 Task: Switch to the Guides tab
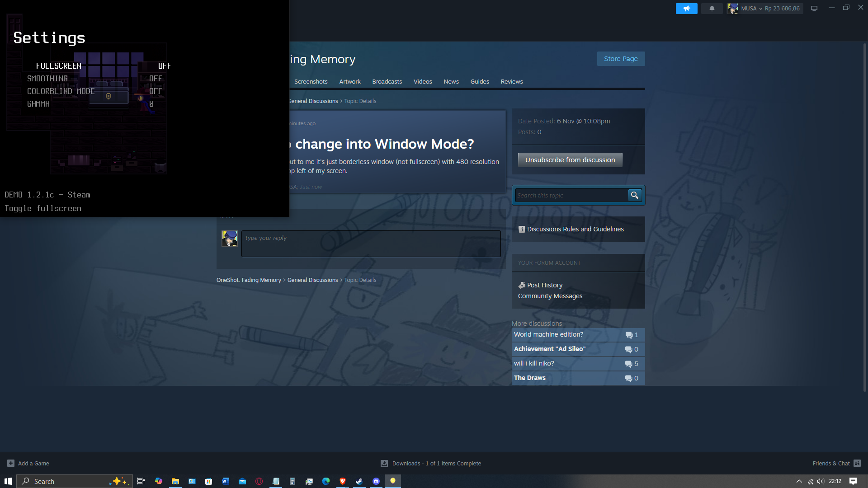pos(480,81)
